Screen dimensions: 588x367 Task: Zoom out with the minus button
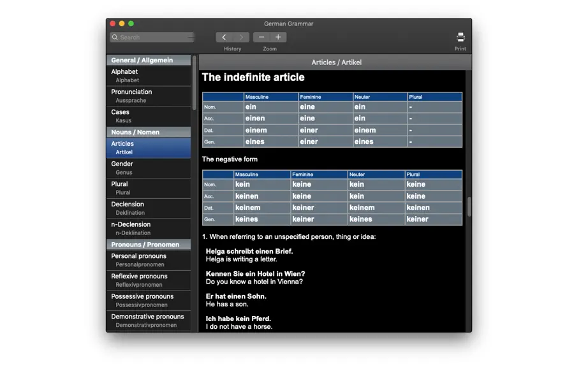261,37
